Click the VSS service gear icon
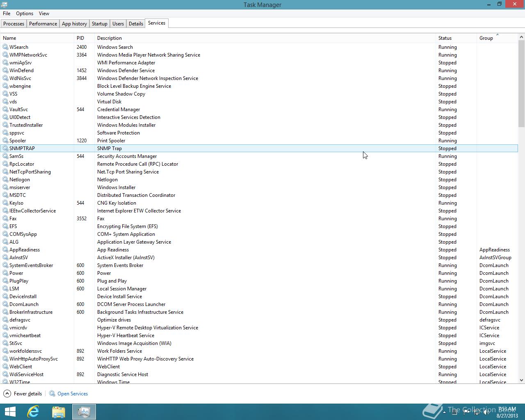 click(x=5, y=94)
